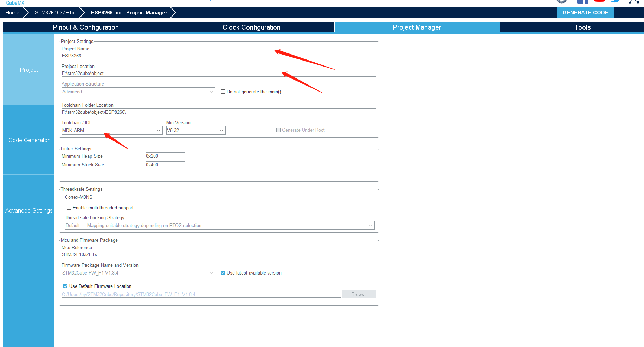Enable multi-threaded support checkbox
The image size is (644, 347).
tap(69, 208)
